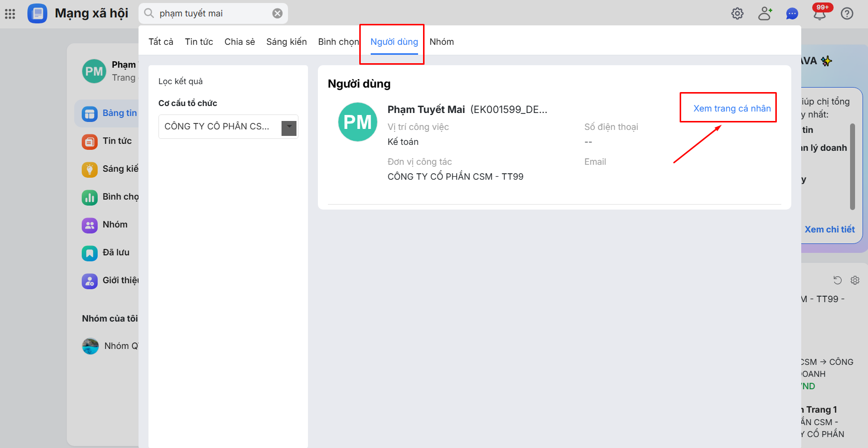Open the app launcher grid icon
868x448 pixels.
(x=10, y=13)
